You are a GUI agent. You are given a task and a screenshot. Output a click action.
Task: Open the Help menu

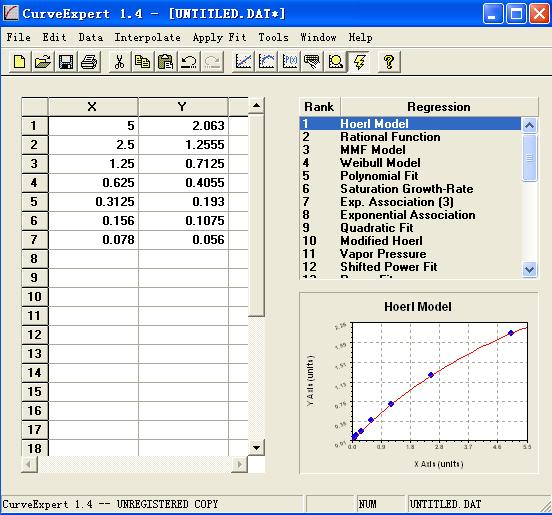[x=360, y=37]
